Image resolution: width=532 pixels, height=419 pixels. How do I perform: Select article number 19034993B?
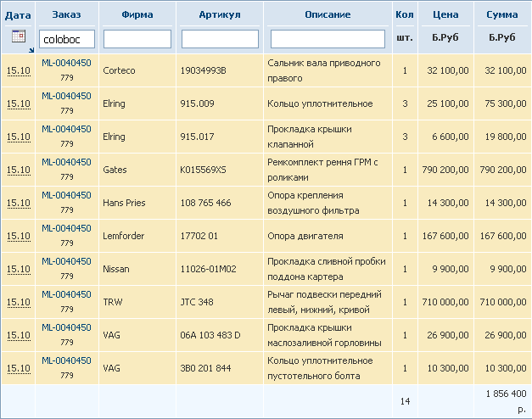pyautogui.click(x=203, y=70)
